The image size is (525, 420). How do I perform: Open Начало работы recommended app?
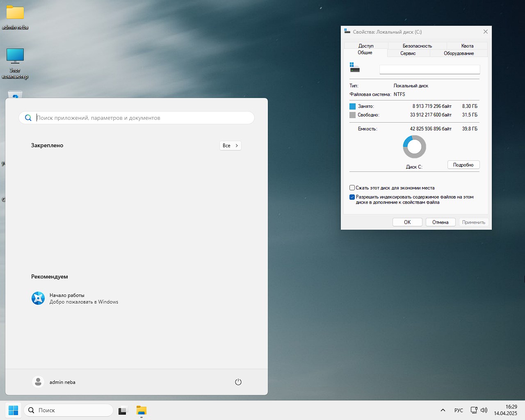tap(75, 298)
